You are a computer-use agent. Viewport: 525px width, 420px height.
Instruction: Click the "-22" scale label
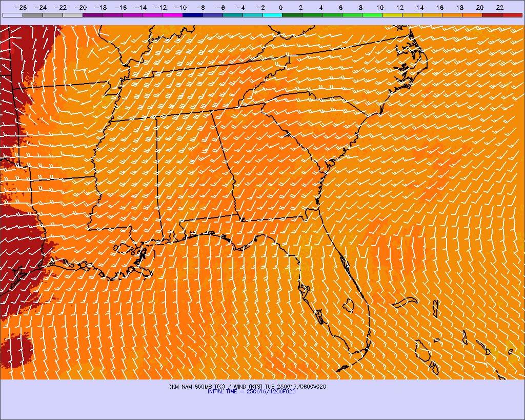(60, 8)
